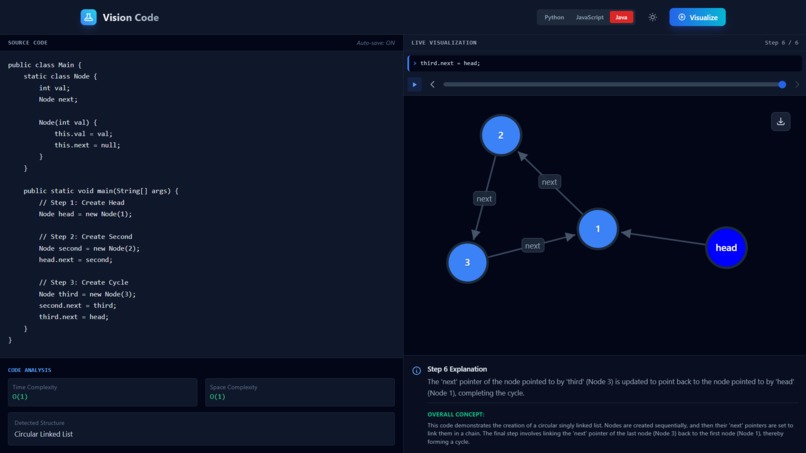Screen dimensions: 806x453
Task: Click the 'static class Node {' code line
Action: 60,76
